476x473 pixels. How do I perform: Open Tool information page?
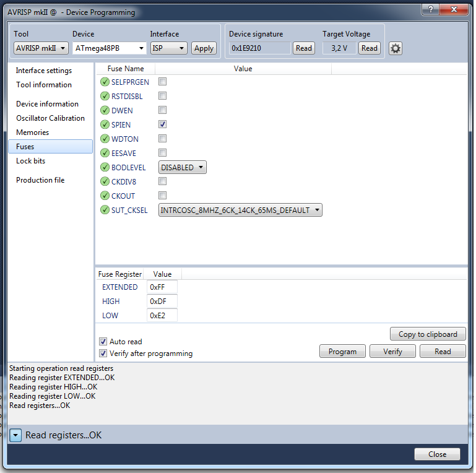pos(44,85)
